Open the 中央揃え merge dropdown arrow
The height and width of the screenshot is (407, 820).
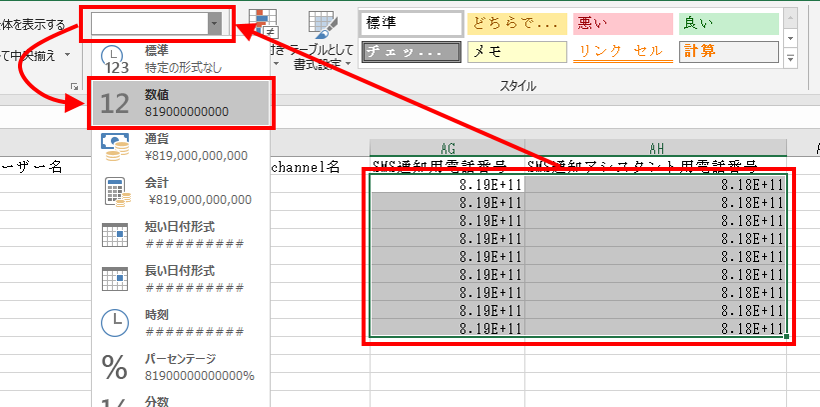click(67, 54)
